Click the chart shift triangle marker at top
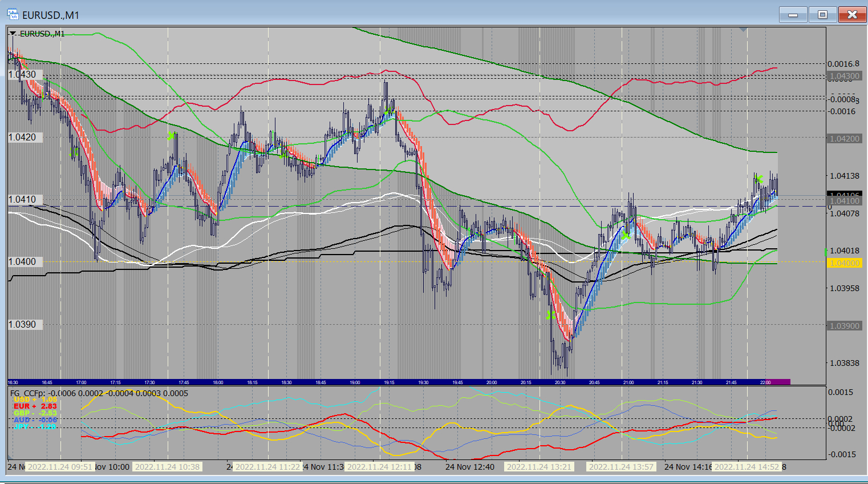The height and width of the screenshot is (484, 868). pos(743,29)
